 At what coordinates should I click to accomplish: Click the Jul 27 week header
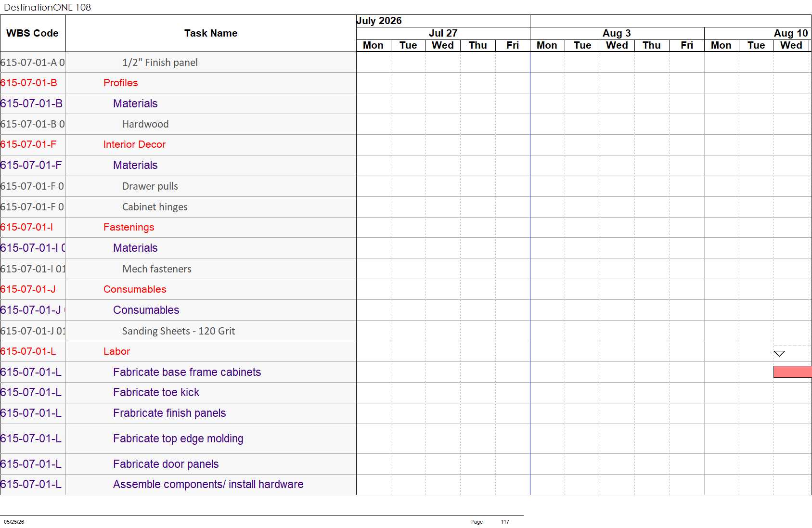tap(443, 33)
